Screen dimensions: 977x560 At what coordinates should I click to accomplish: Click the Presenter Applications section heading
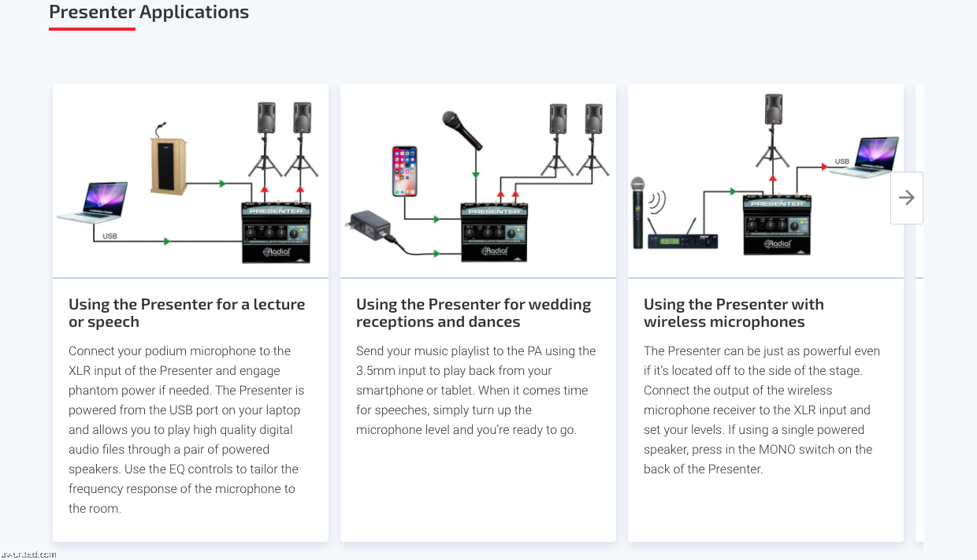pos(148,12)
